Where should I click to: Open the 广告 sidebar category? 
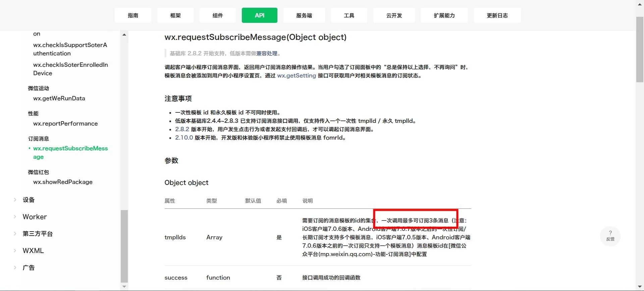29,268
